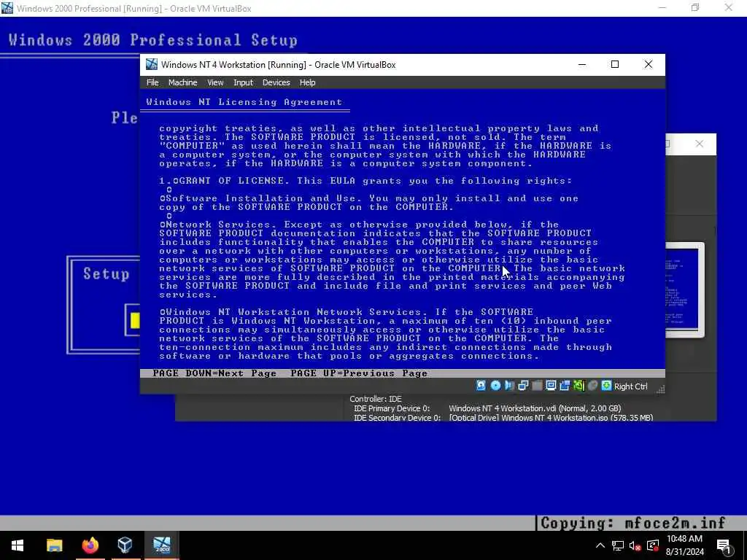Open the Machine menu
This screenshot has height=560, width=747.
(182, 82)
